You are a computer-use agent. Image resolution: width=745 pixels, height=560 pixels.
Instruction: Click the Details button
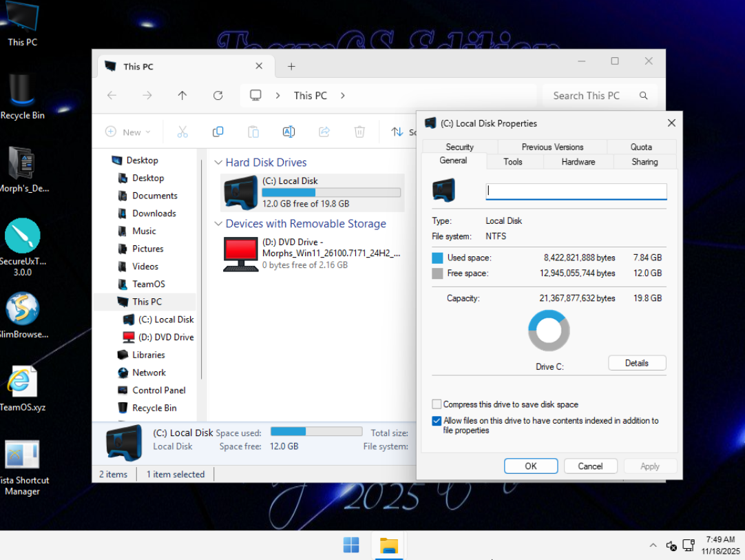click(x=637, y=363)
